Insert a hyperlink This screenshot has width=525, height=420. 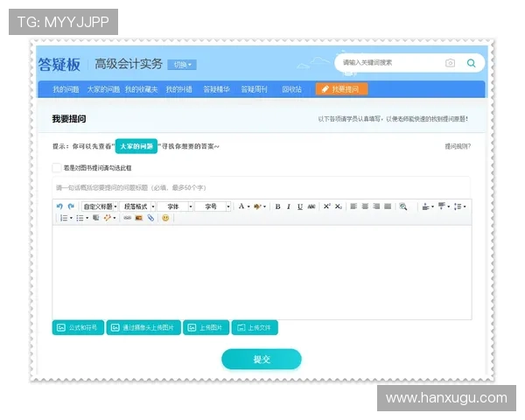tap(127, 218)
